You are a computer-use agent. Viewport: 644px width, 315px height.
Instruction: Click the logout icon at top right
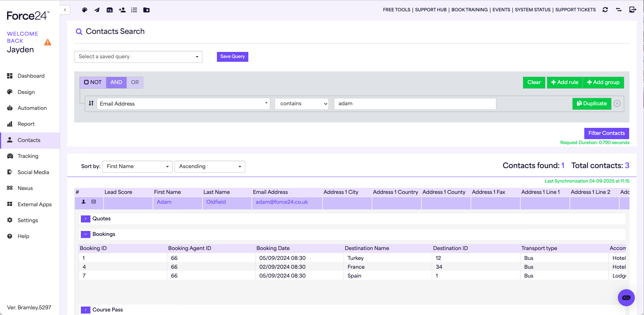[x=633, y=10]
